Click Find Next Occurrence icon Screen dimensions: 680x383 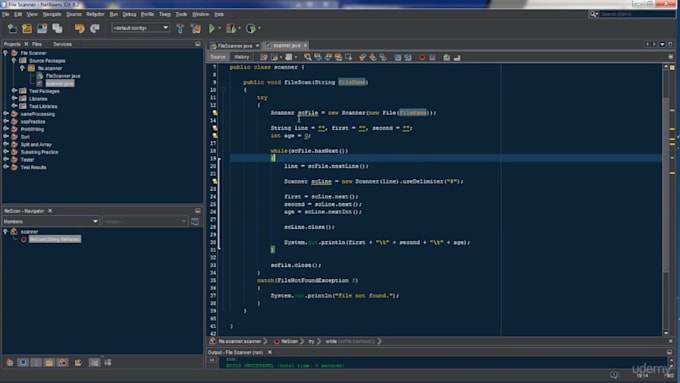click(x=328, y=57)
